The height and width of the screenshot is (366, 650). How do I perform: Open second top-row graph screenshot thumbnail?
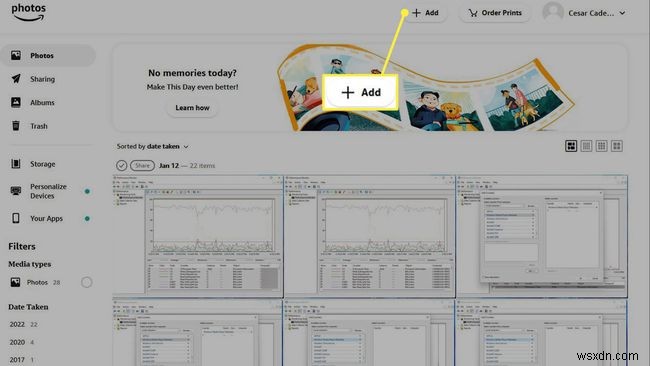click(370, 236)
